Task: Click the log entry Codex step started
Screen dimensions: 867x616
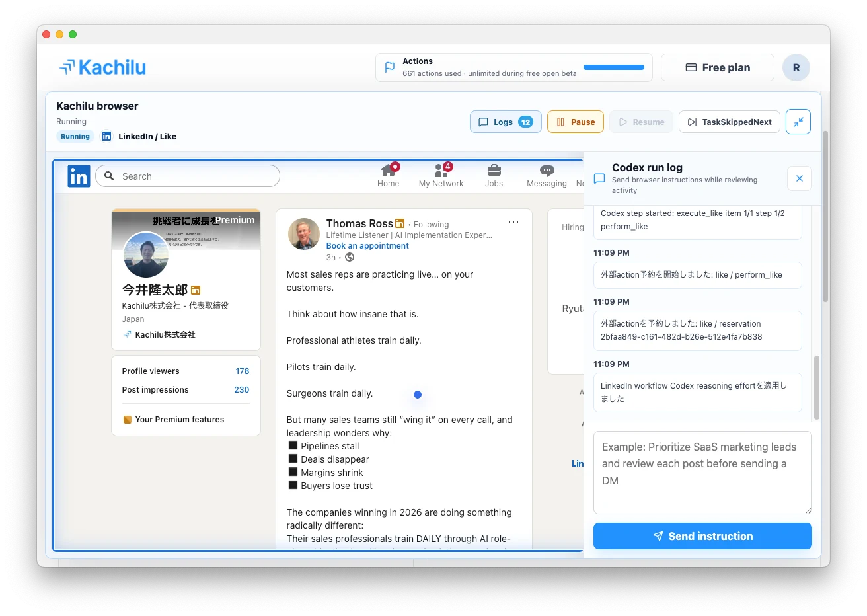Action: tap(698, 221)
